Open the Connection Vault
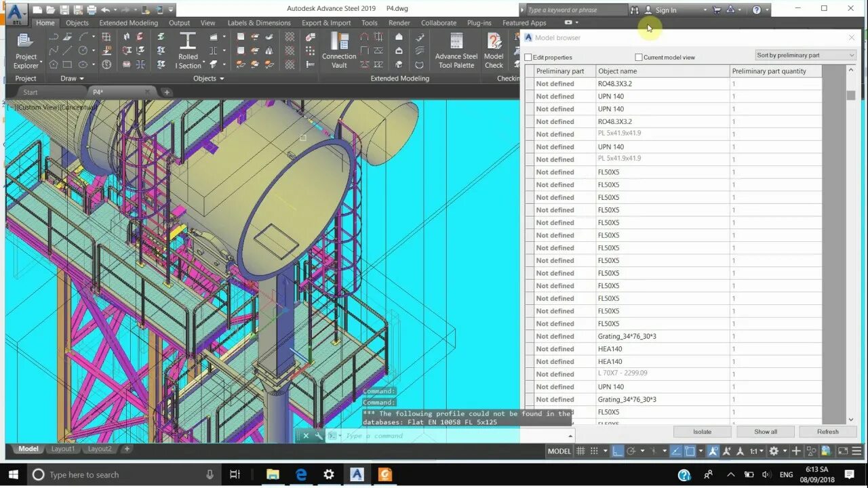This screenshot has height=488, width=868. pos(339,50)
